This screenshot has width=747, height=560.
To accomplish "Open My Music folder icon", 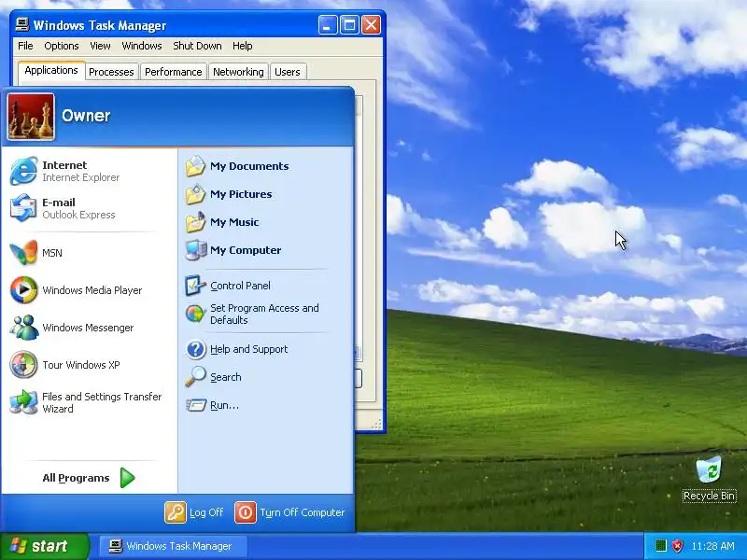I will (x=195, y=222).
